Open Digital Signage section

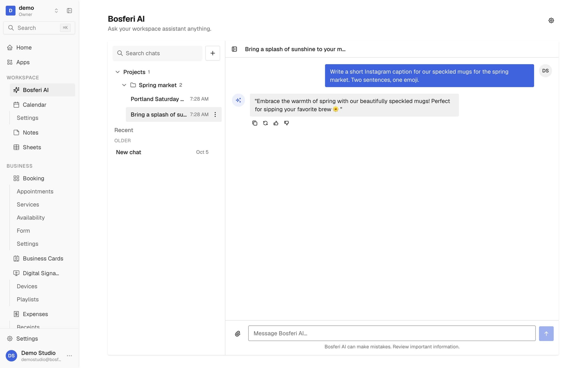(42, 273)
